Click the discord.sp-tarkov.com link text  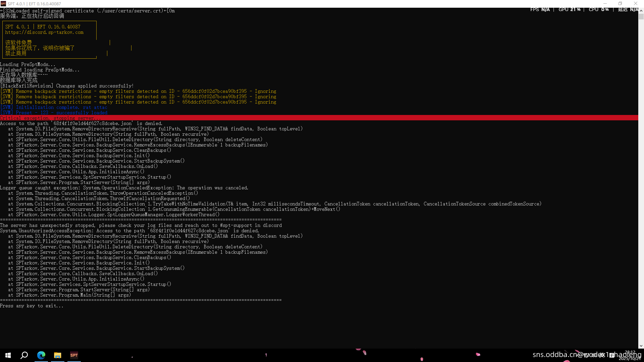click(44, 33)
